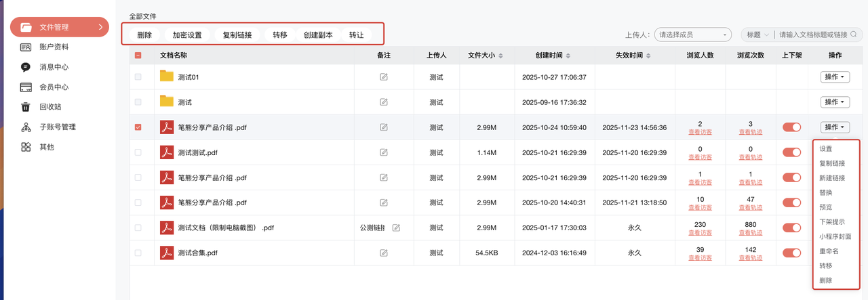Click the document title search input field
This screenshot has width=868, height=300.
pos(812,35)
